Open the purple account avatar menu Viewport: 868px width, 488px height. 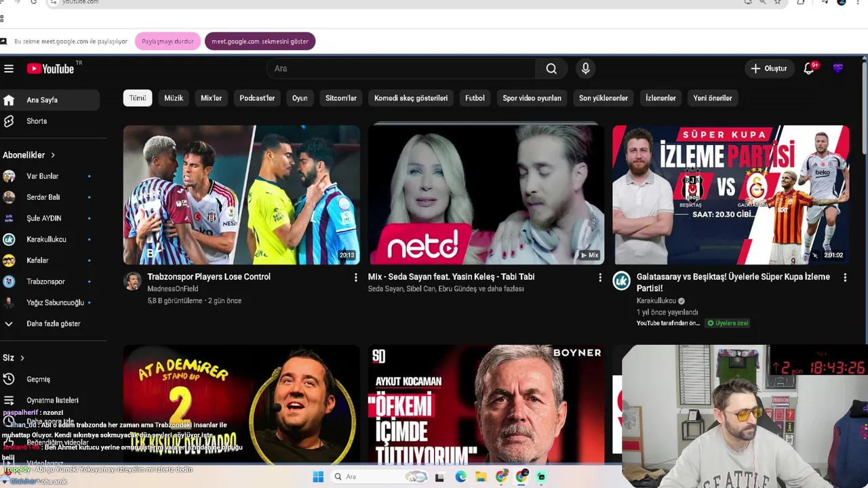(838, 68)
